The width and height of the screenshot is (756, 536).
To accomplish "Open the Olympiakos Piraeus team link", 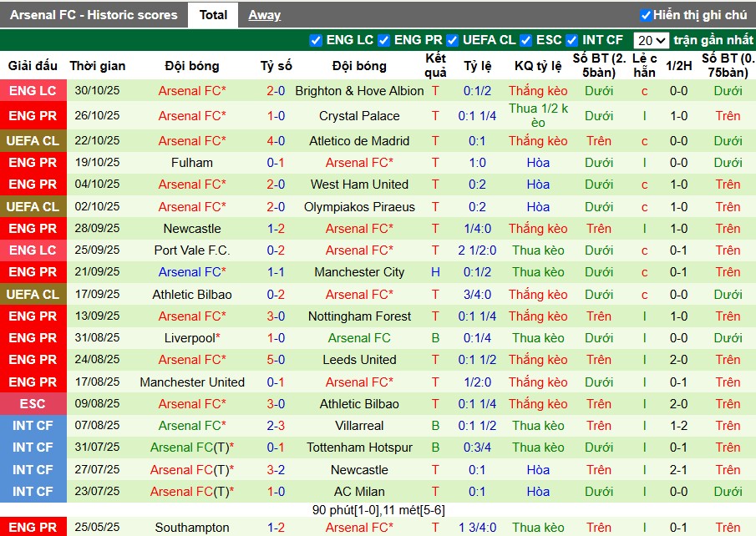I will pyautogui.click(x=359, y=207).
